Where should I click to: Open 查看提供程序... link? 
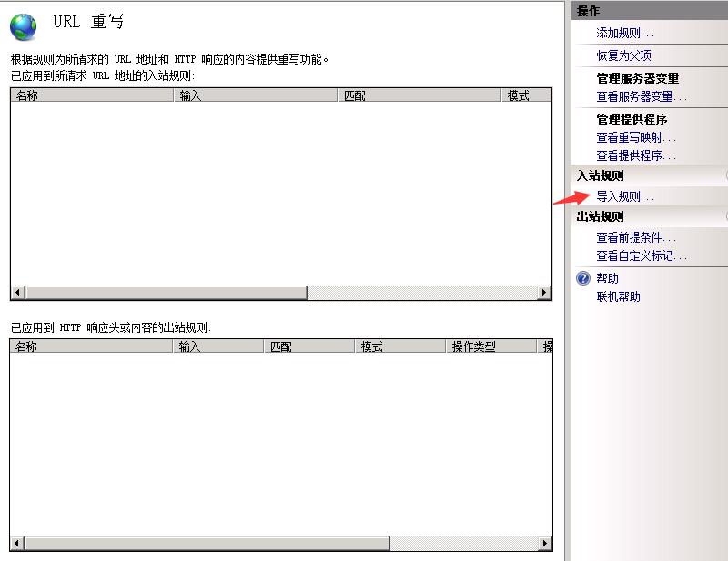636,155
